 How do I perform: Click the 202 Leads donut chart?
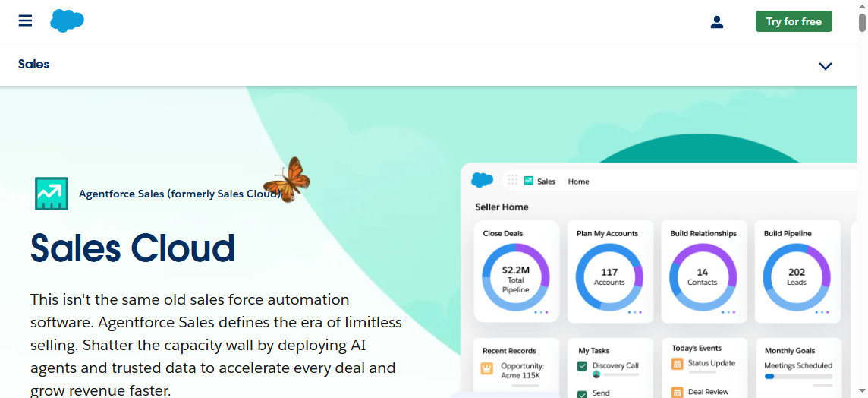(797, 277)
